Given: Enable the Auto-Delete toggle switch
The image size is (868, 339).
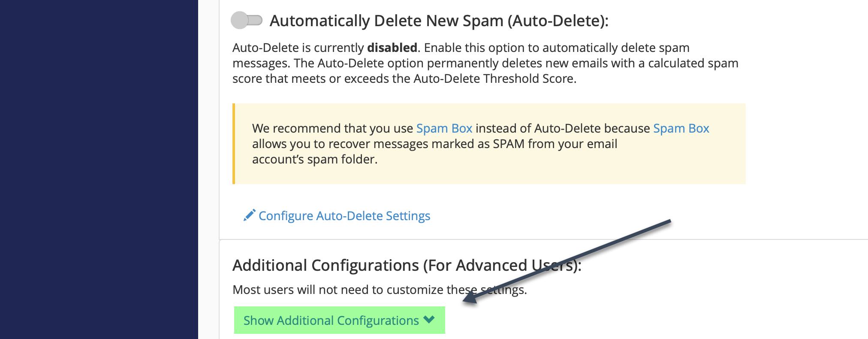Looking at the screenshot, I should click(247, 20).
